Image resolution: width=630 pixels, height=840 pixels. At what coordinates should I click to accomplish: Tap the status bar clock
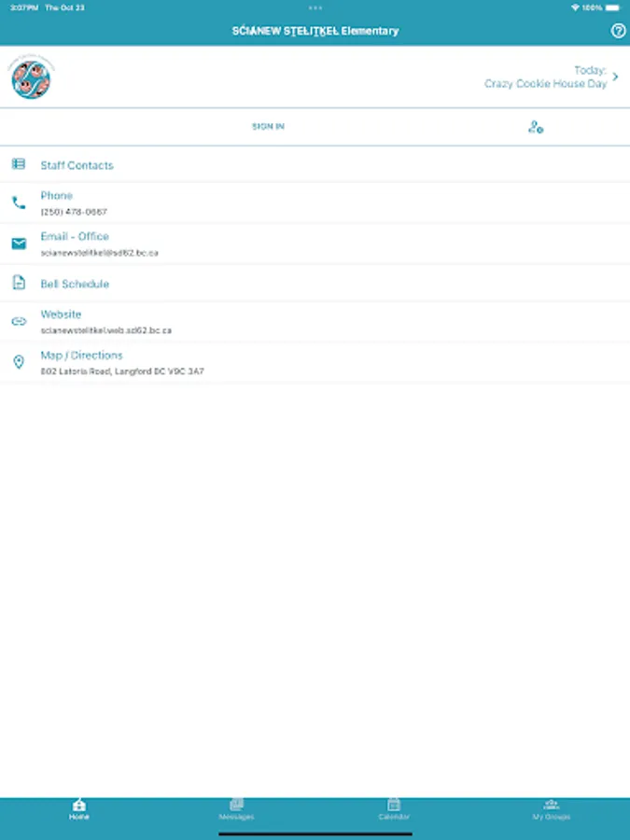tap(24, 7)
